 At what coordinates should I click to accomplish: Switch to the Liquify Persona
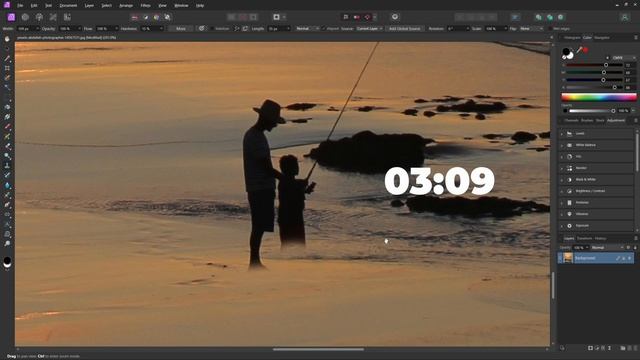(x=25, y=17)
